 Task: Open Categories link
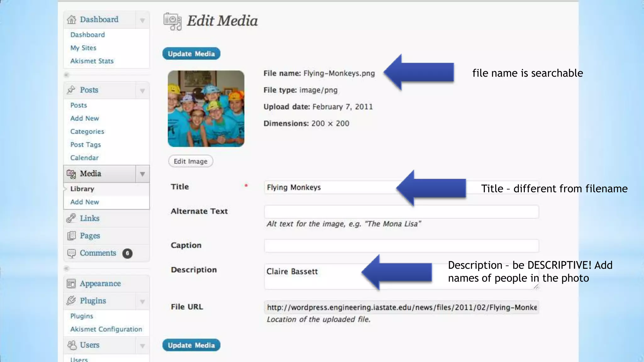click(x=87, y=132)
